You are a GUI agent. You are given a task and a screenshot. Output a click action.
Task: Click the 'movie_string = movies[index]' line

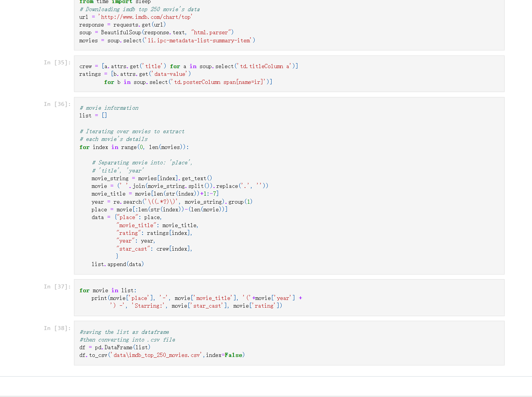pyautogui.click(x=151, y=178)
